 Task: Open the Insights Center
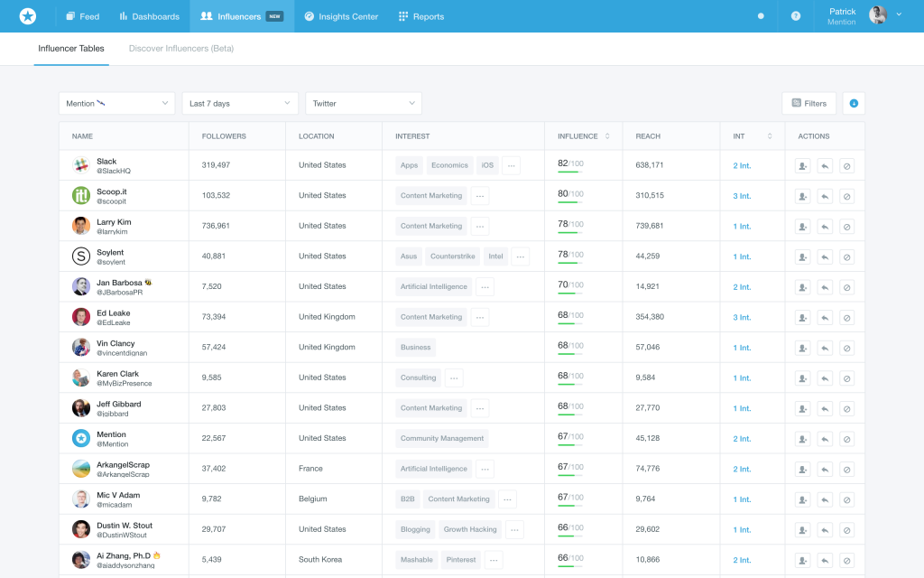point(341,16)
